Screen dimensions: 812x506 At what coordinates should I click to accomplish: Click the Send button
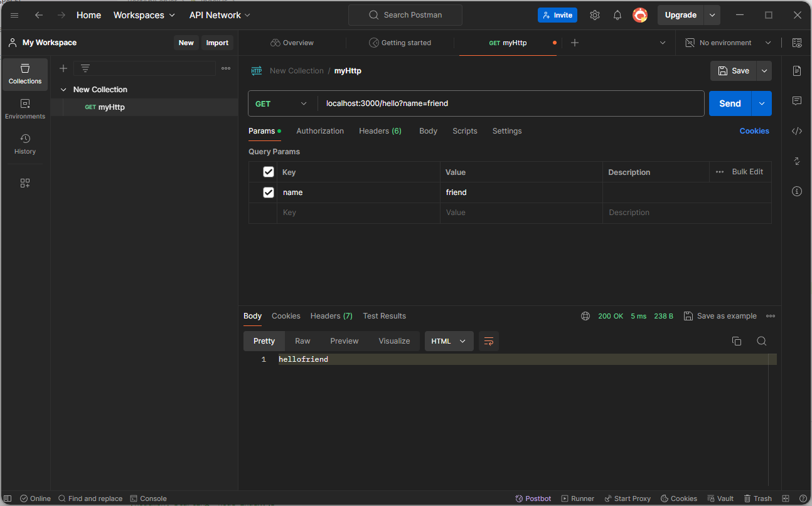pyautogui.click(x=730, y=103)
